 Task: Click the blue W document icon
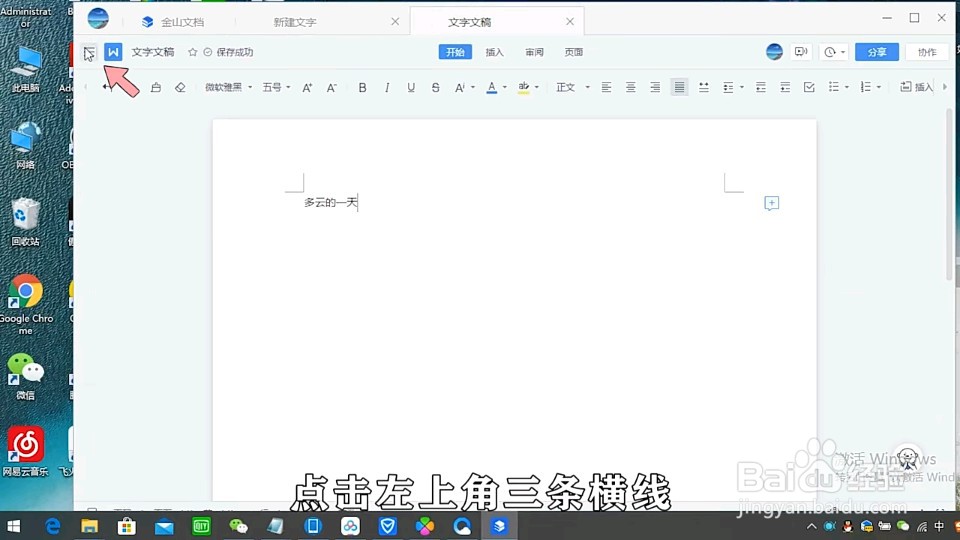113,52
